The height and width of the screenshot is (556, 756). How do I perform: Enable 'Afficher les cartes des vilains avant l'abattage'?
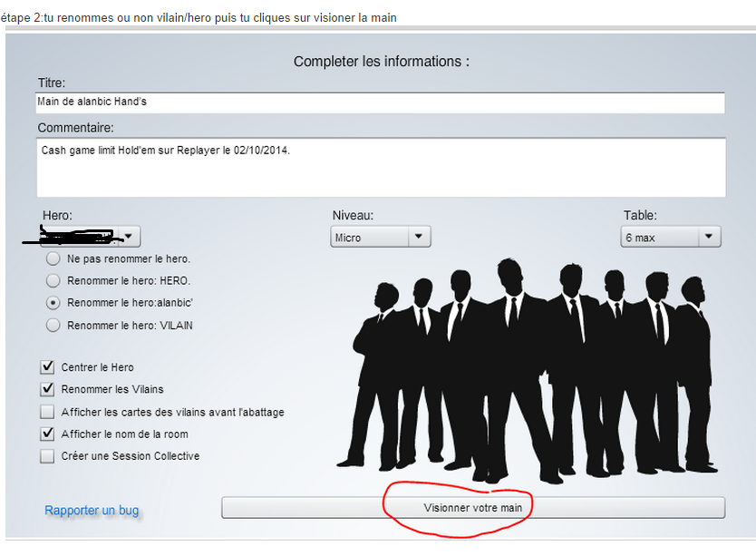tap(47, 412)
